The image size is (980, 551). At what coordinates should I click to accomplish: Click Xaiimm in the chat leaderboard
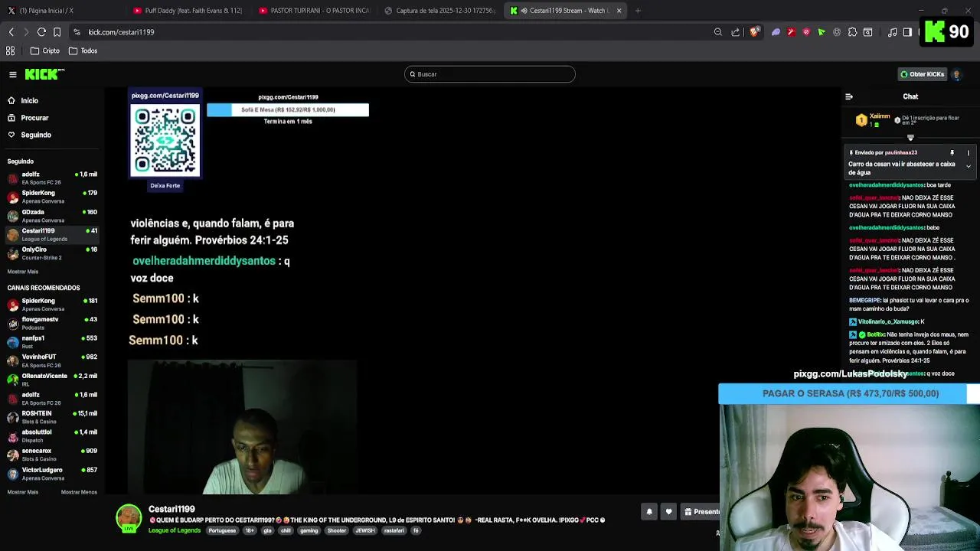(880, 116)
